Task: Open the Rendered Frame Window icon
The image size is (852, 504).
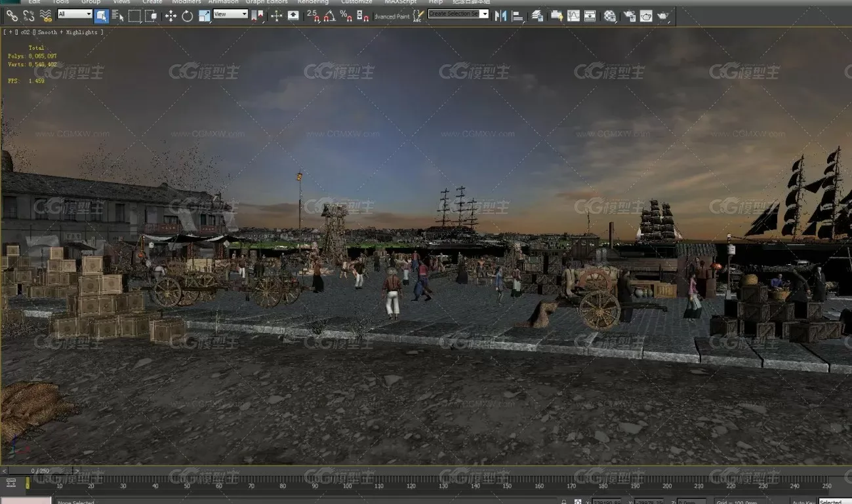Action: (x=646, y=15)
